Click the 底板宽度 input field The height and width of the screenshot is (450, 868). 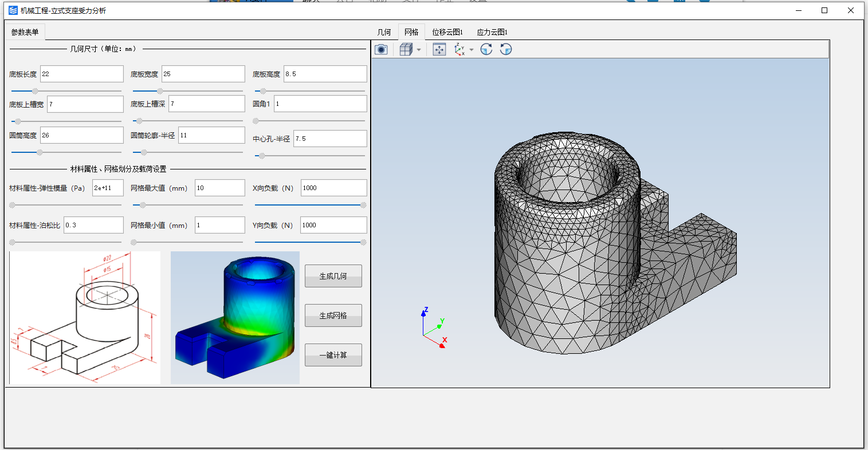pyautogui.click(x=203, y=74)
